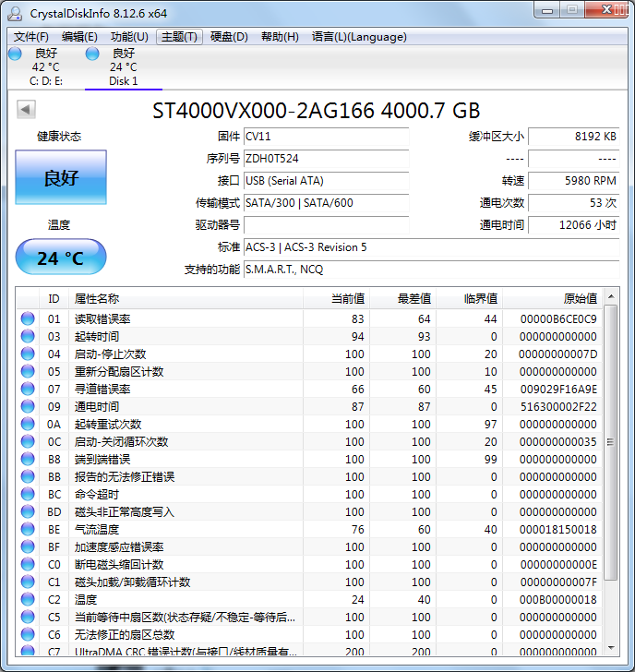
Task: Click raw value 00000B6CE0C9 in row 01
Action: pyautogui.click(x=558, y=318)
